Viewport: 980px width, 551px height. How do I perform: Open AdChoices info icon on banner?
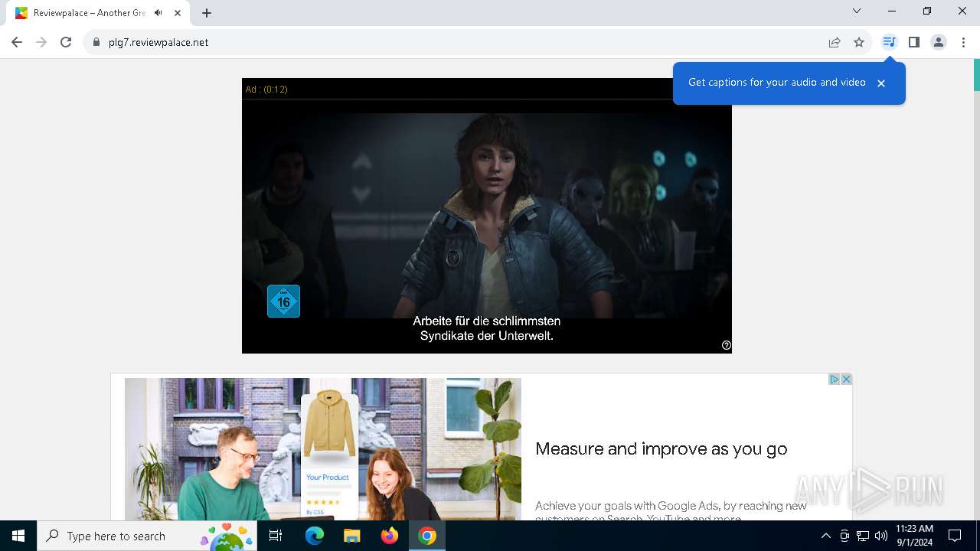835,380
